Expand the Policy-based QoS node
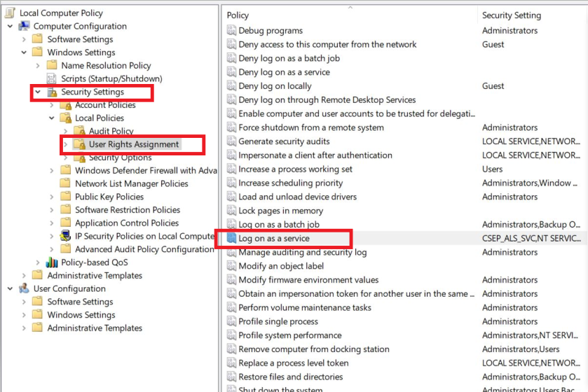The height and width of the screenshot is (392, 588). (x=38, y=262)
